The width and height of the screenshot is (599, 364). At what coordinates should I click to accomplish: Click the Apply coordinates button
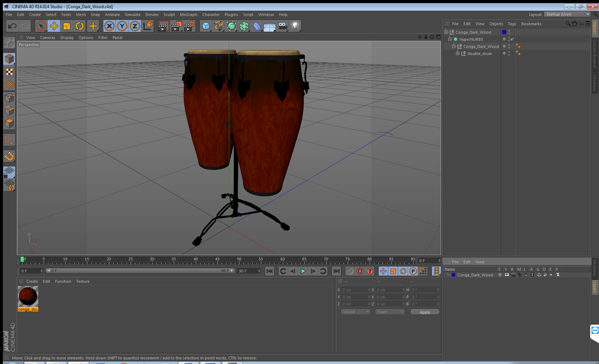[425, 312]
